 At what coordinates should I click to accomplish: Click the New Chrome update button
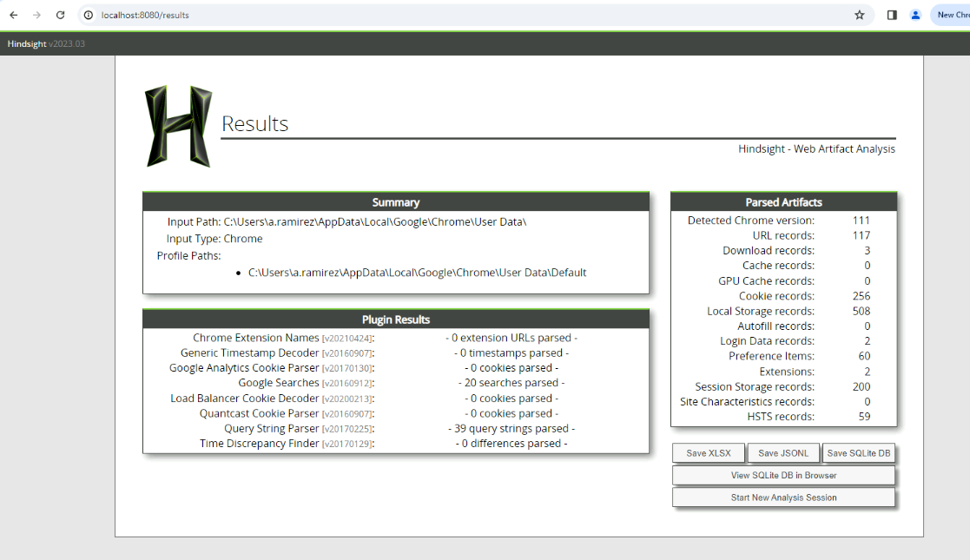pyautogui.click(x=951, y=15)
